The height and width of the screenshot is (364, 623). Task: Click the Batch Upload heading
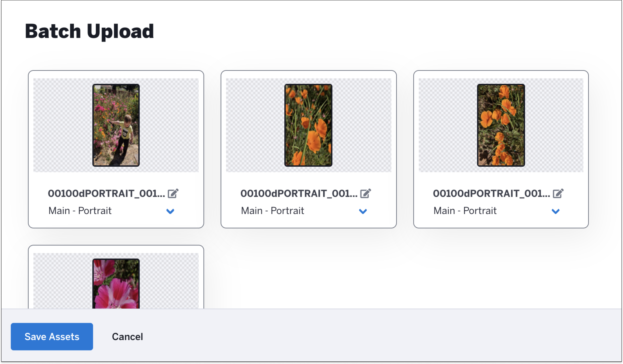tap(89, 31)
